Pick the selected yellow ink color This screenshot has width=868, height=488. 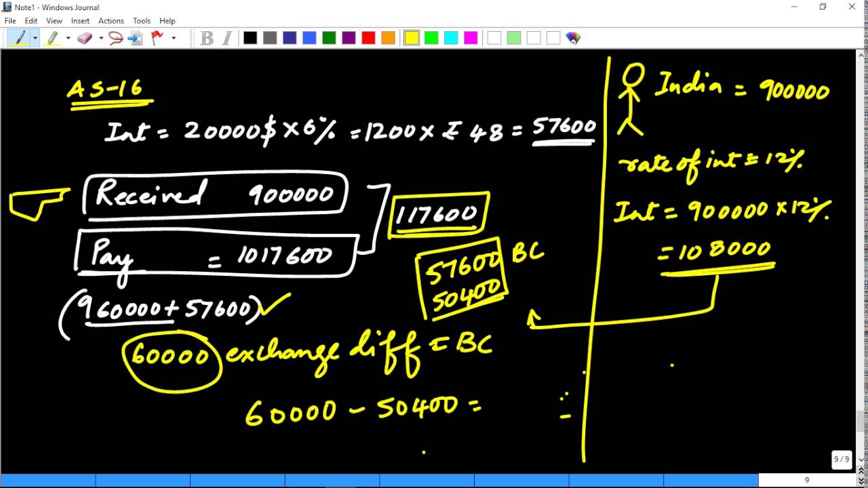412,38
